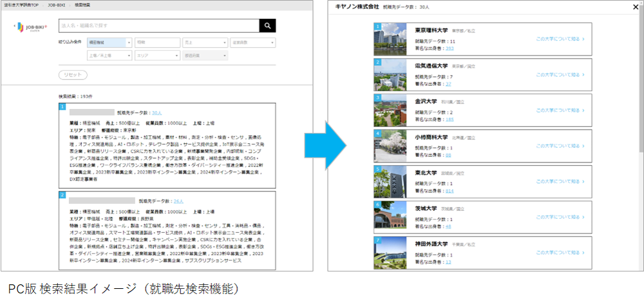
Task: Click the 神田外語大学 thumbnail
Action: (x=390, y=252)
